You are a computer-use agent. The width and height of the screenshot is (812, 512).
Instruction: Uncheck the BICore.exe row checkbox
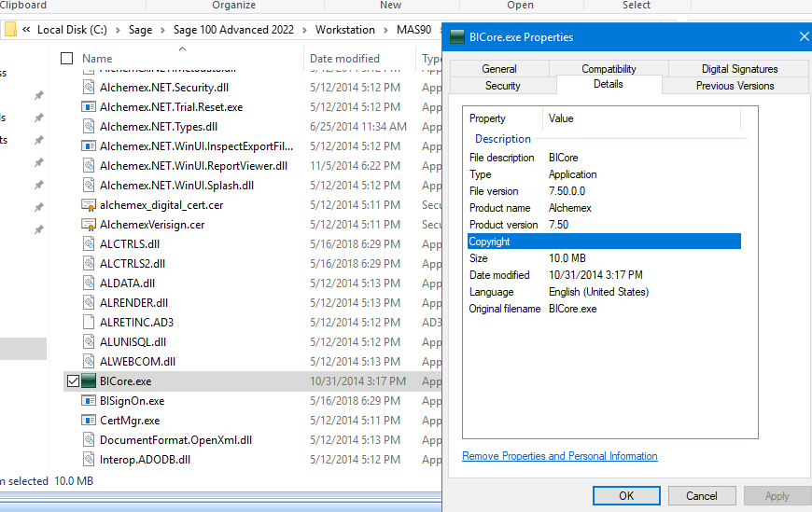point(73,381)
